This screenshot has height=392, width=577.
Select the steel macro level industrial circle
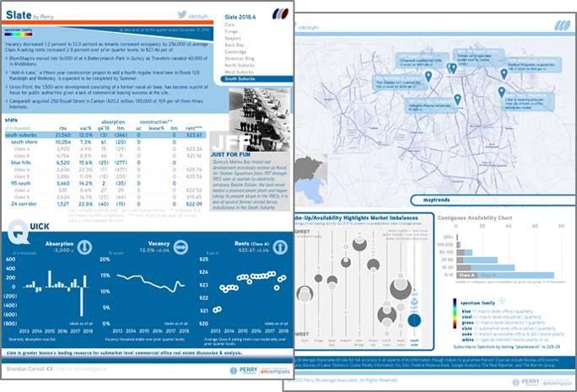[x=476, y=317]
